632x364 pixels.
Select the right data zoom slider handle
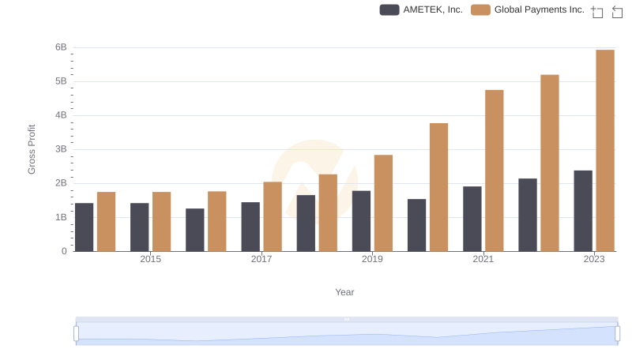pos(617,334)
